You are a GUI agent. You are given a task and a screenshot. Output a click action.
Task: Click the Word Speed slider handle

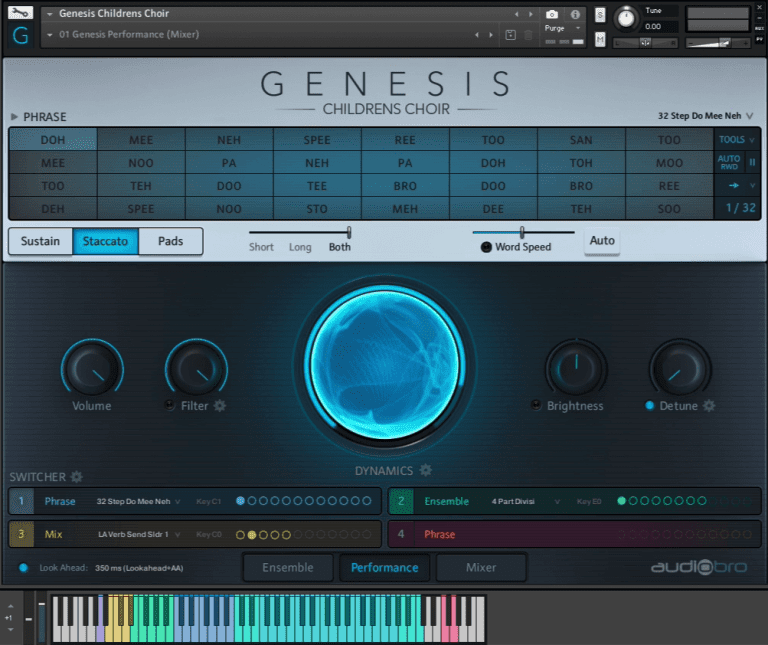[522, 232]
